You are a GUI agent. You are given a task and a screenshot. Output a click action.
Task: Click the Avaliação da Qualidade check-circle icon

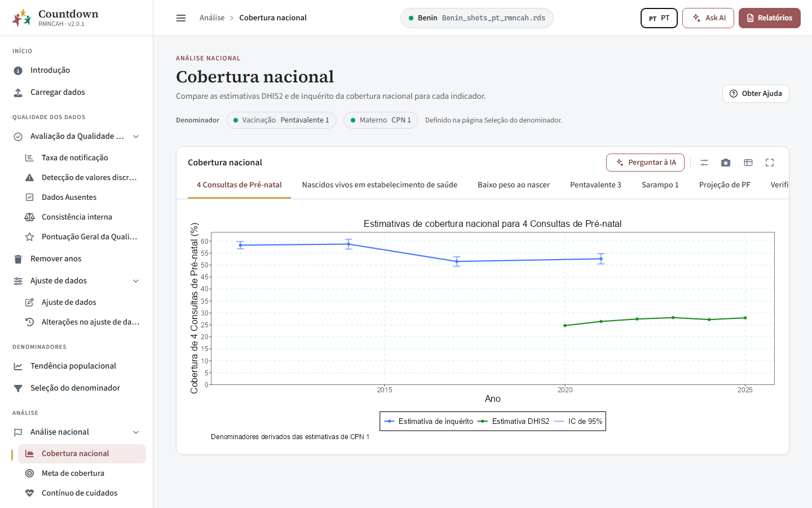[x=18, y=137]
